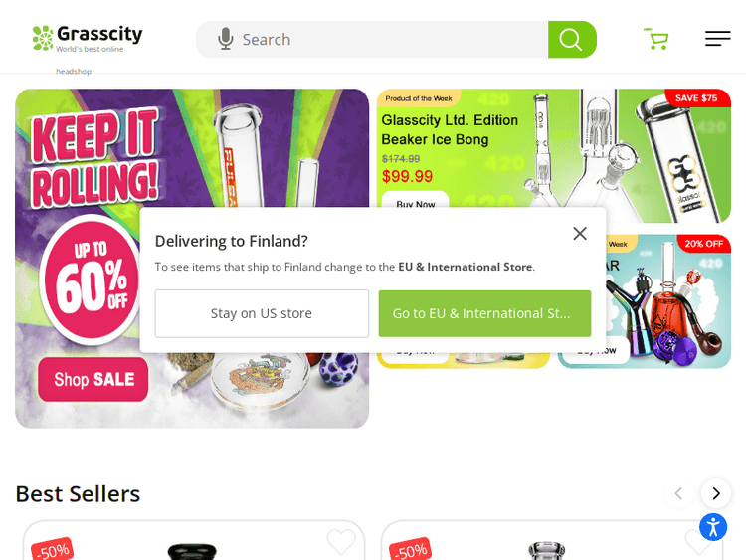This screenshot has width=746, height=560.
Task: Activate voice search microphone icon
Action: coord(226,39)
